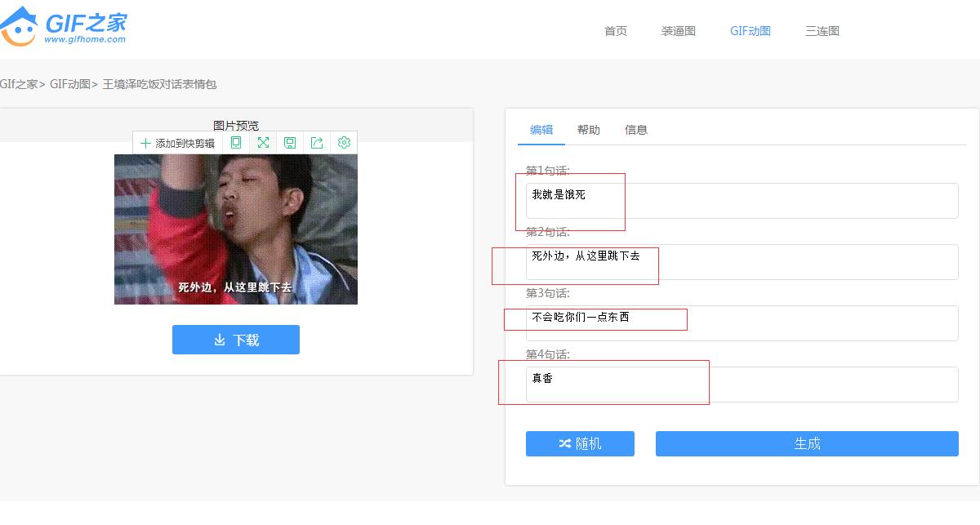Switch to the 帮助 tab

click(x=589, y=130)
